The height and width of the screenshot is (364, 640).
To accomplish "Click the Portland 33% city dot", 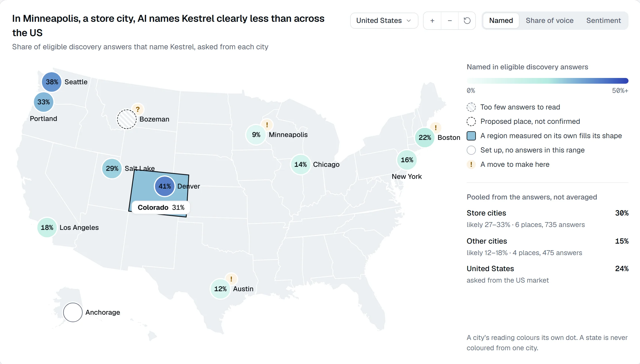I will [x=44, y=102].
